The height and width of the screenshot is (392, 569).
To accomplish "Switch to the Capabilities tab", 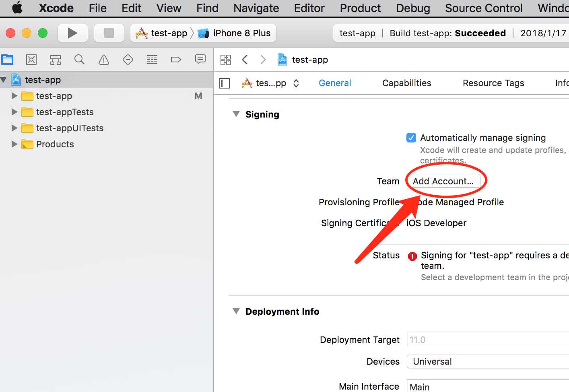I will click(x=407, y=83).
